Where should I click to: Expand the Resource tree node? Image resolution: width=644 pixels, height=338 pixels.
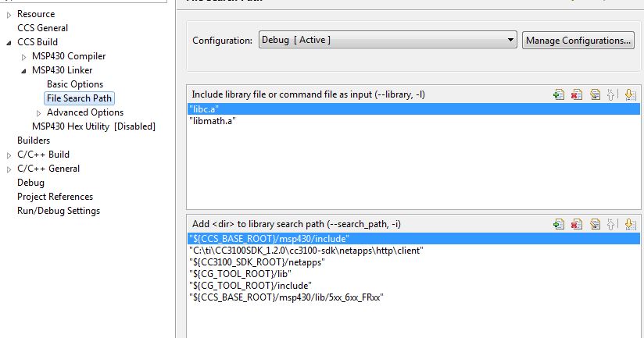click(x=9, y=15)
